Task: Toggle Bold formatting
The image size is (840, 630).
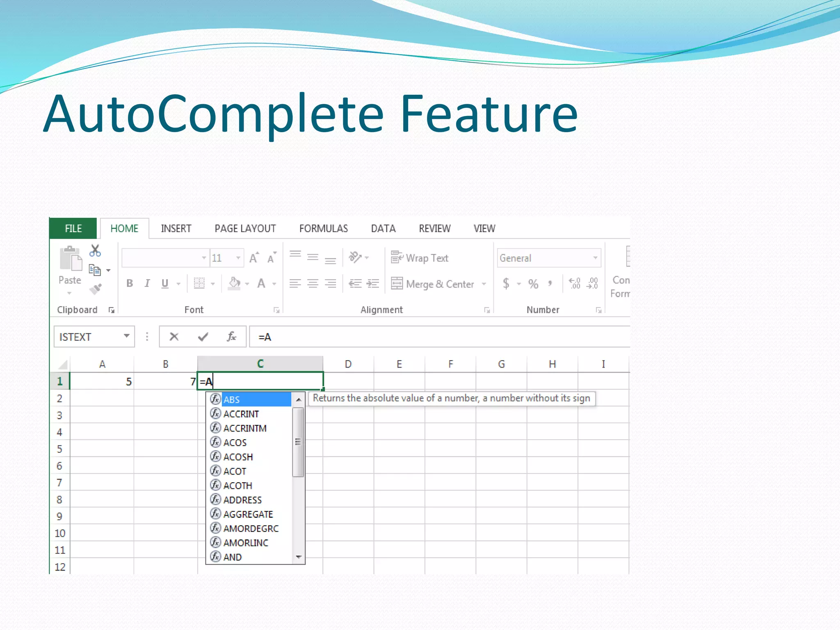Action: pyautogui.click(x=130, y=283)
